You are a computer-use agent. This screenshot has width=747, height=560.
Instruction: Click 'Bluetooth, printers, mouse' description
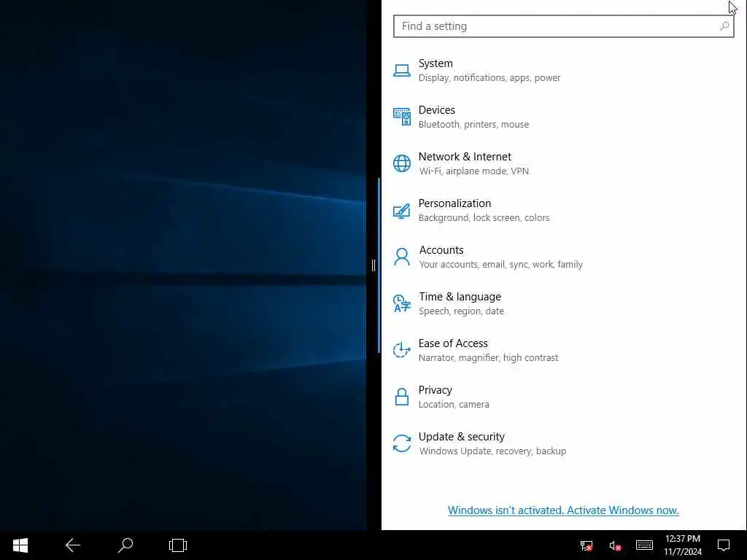point(473,124)
